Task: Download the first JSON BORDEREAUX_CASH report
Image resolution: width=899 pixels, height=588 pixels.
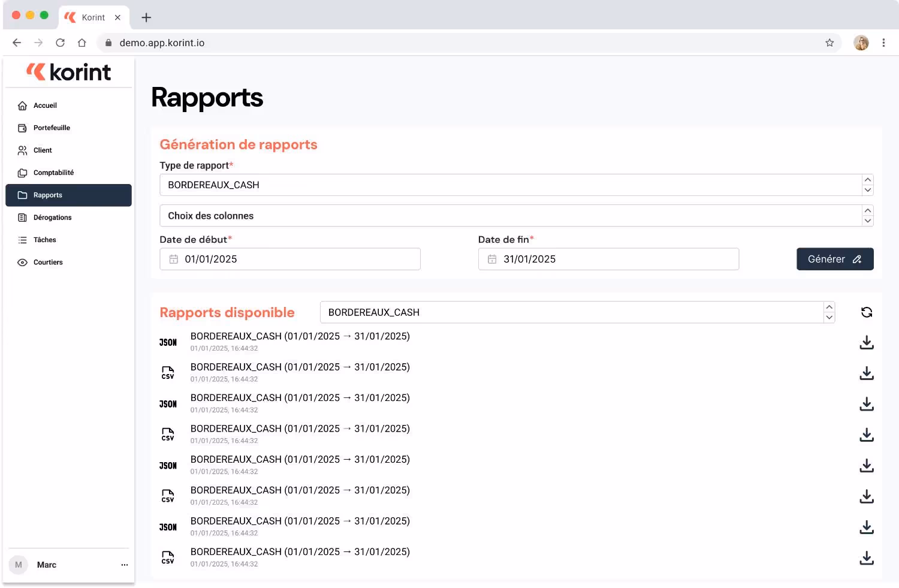Action: 866,342
